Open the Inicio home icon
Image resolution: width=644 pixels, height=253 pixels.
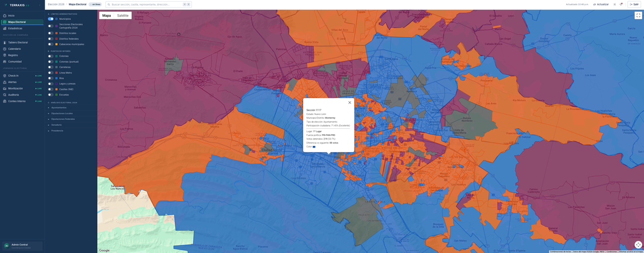click(5, 16)
